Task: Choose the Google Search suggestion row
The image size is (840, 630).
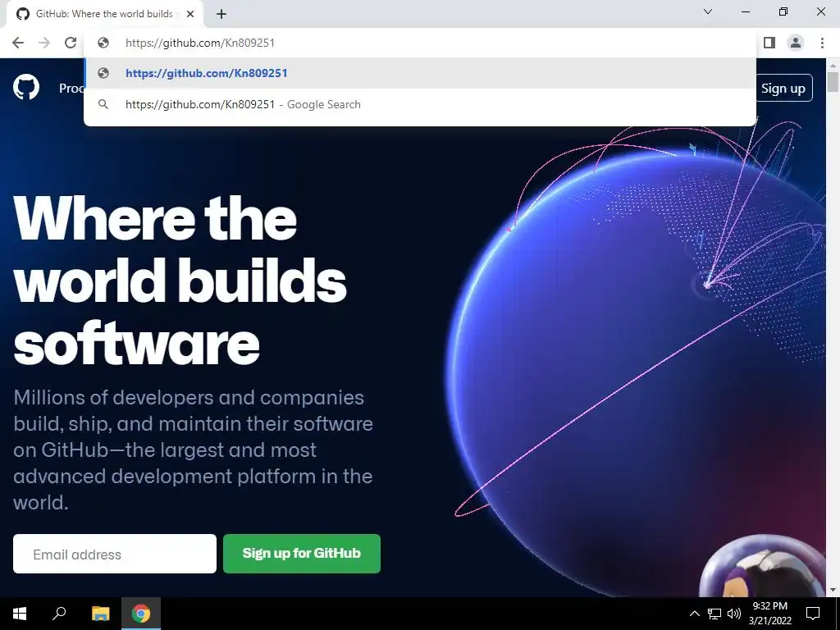Action: pyautogui.click(x=420, y=104)
